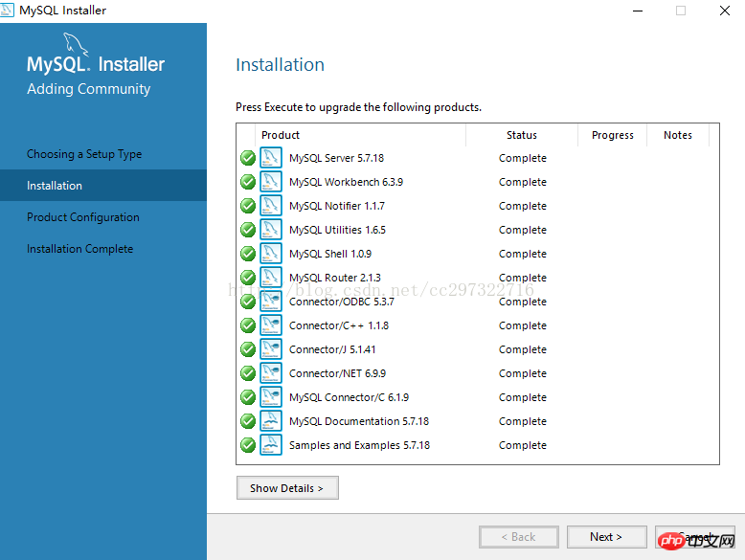745x560 pixels.
Task: Click green checkmark beside MySQL Server 5.7.18
Action: [x=248, y=158]
